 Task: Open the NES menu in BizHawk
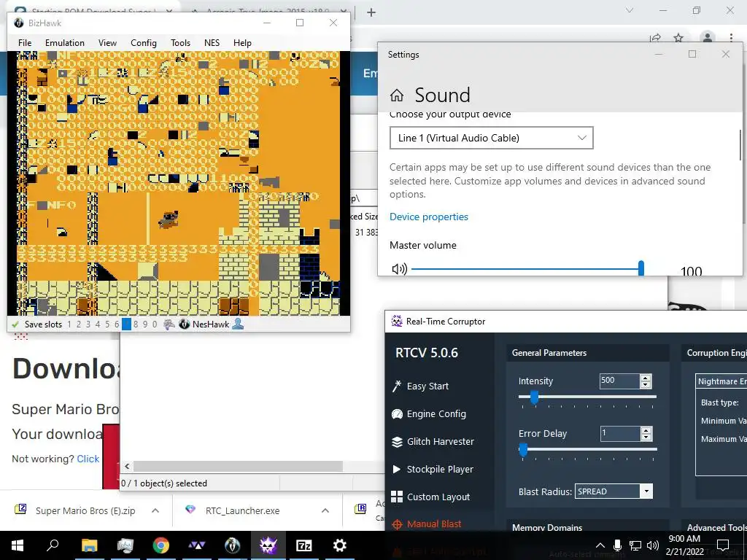[x=212, y=43]
